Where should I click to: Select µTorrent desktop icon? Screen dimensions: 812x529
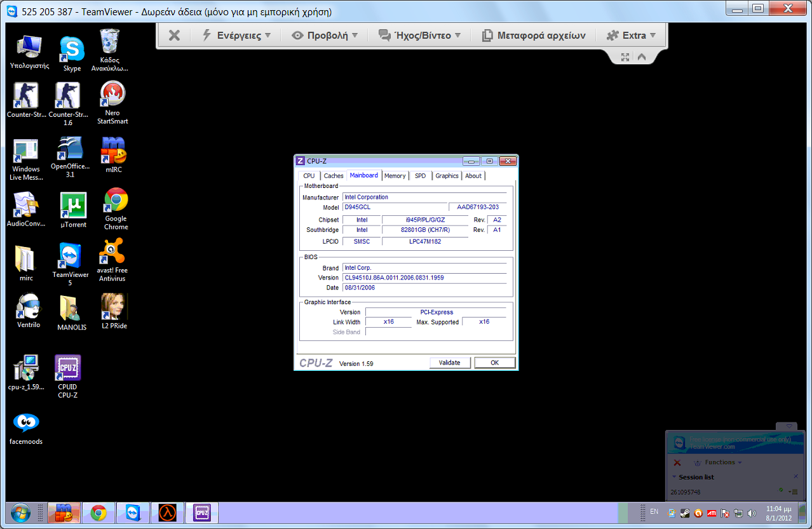tap(73, 210)
